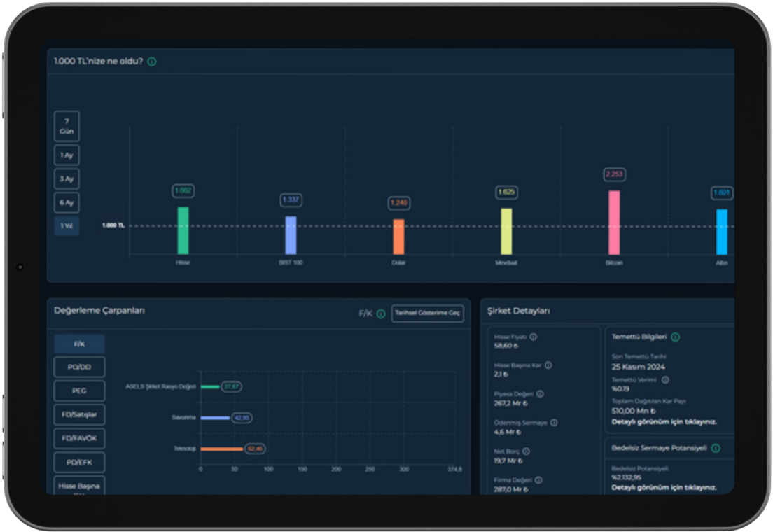
Task: Click the orange Teknoloji bar in ratio chart
Action: pos(221,449)
